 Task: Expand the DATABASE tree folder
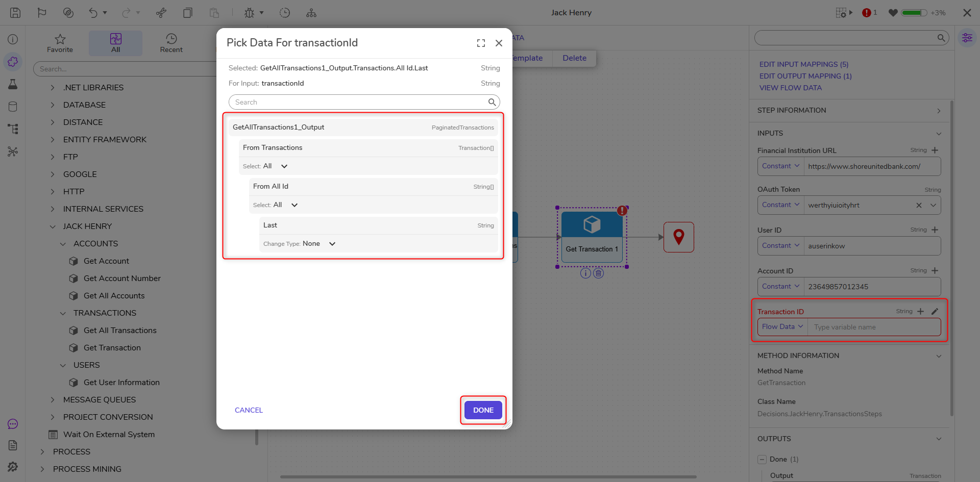(x=53, y=105)
